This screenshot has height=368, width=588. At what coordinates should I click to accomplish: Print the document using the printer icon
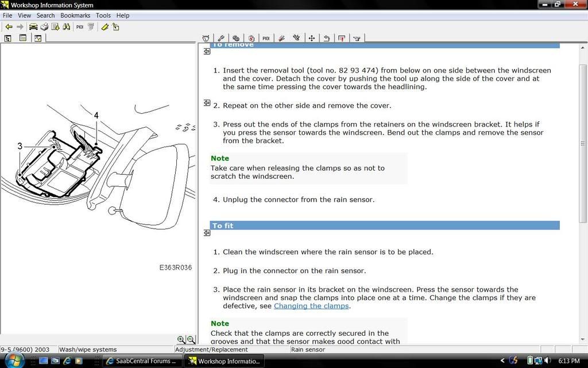pos(44,26)
